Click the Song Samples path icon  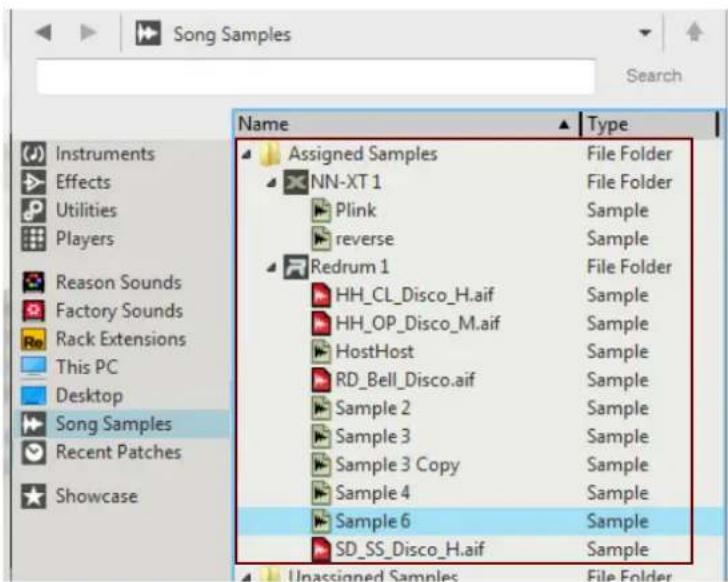[148, 33]
